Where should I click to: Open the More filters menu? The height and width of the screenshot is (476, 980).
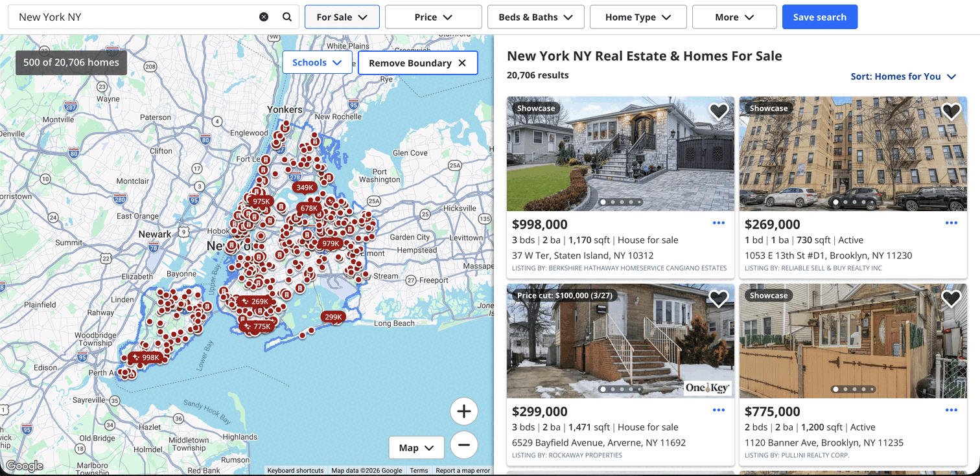tap(734, 17)
